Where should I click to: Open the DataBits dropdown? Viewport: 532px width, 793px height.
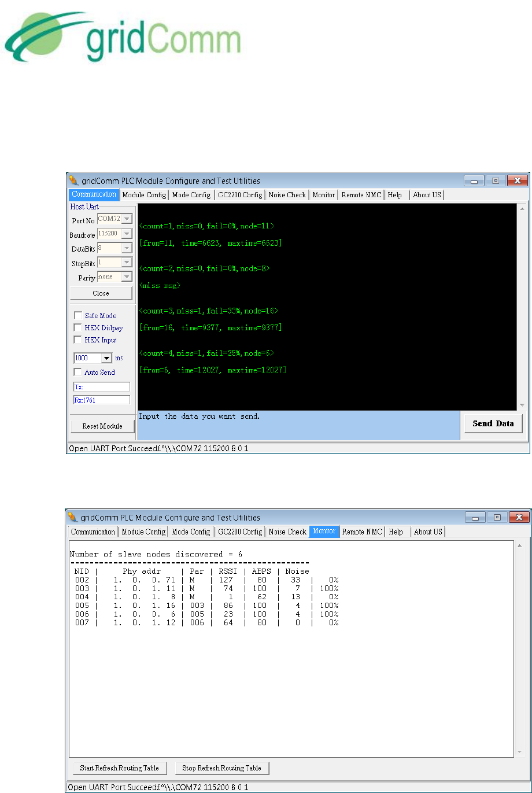(x=127, y=248)
